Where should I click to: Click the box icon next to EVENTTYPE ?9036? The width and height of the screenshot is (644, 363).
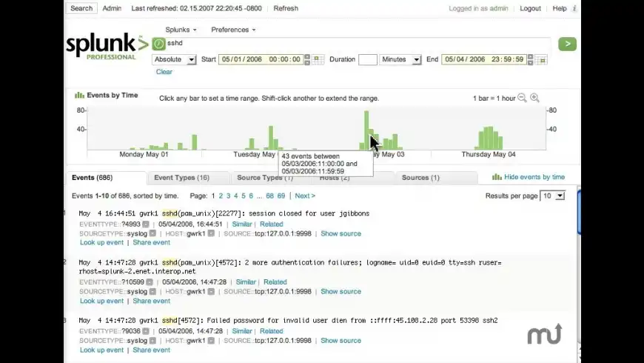(x=146, y=331)
